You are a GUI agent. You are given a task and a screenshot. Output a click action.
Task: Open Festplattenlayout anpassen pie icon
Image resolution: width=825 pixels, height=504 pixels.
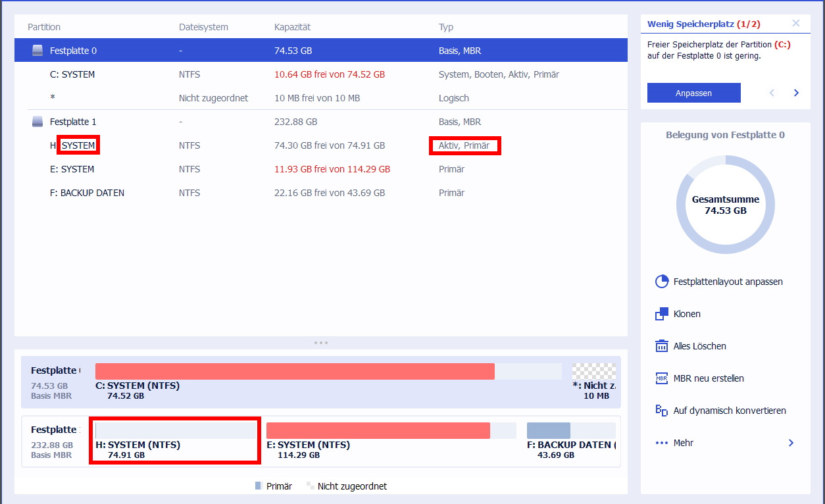[661, 282]
